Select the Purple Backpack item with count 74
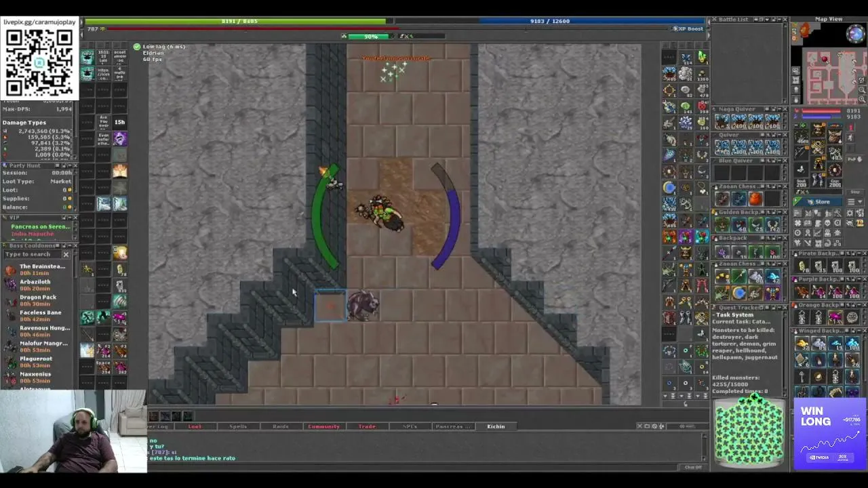 [803, 292]
